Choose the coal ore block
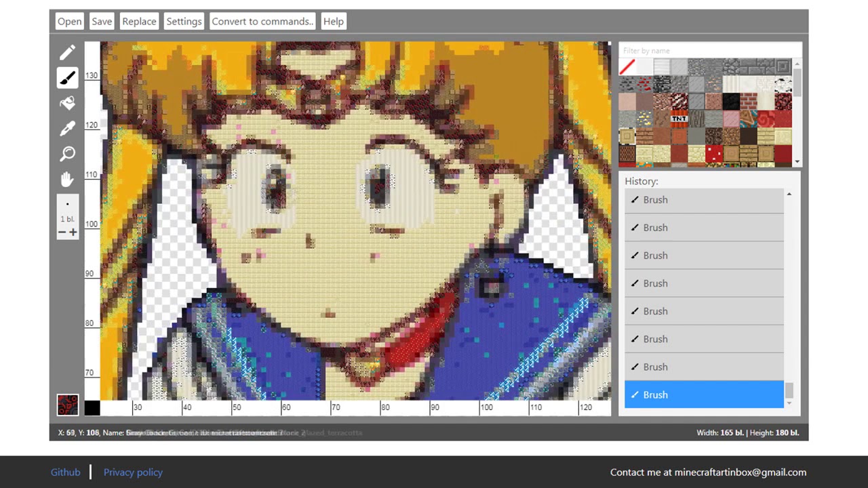This screenshot has height=488, width=868. point(627,84)
